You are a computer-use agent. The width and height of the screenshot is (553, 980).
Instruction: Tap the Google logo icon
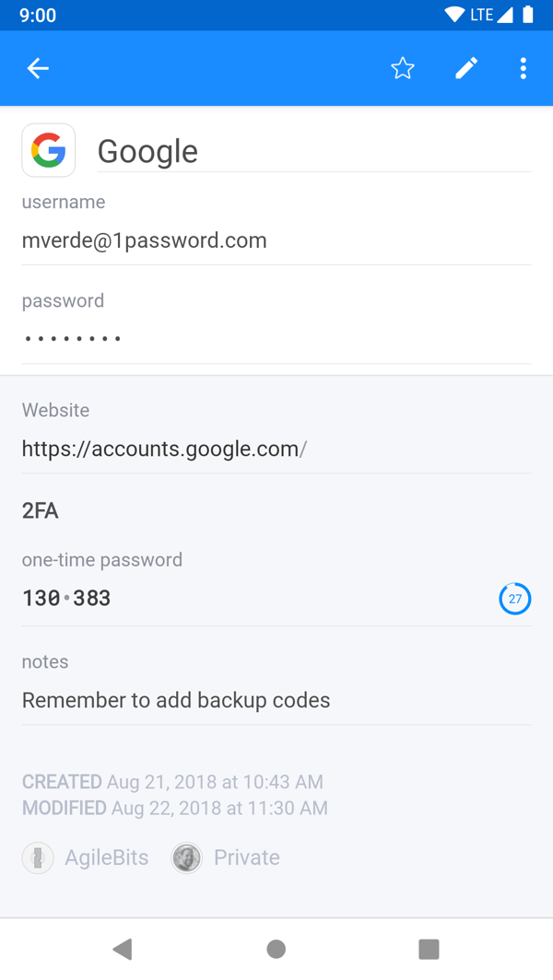coord(48,149)
